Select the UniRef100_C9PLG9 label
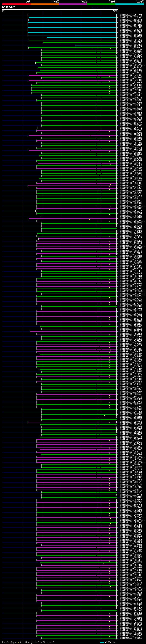The width and height of the screenshot is (146, 644). [131, 359]
